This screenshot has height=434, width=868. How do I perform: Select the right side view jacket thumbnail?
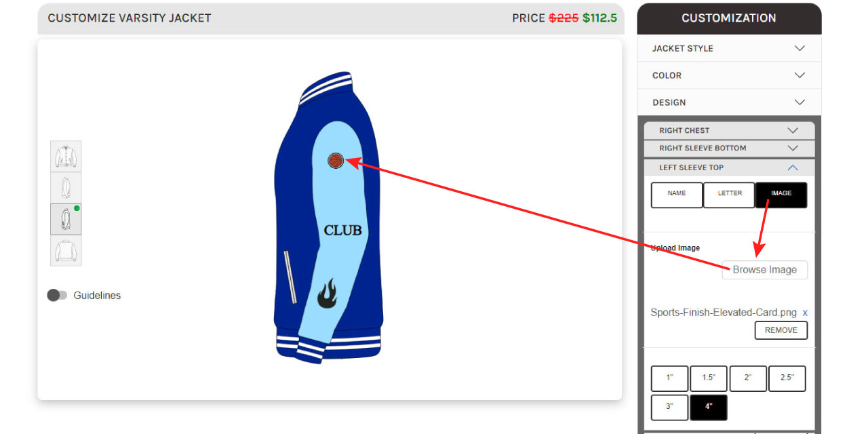pos(66,187)
